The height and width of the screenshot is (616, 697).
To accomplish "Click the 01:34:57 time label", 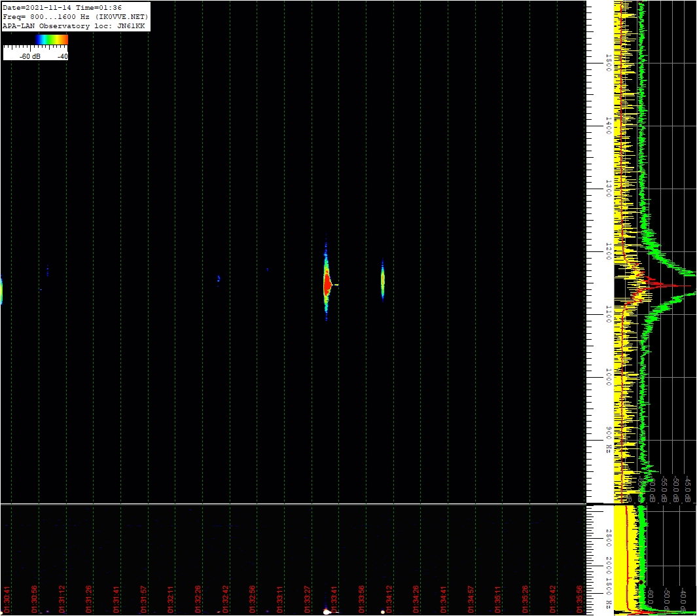I will 471,599.
